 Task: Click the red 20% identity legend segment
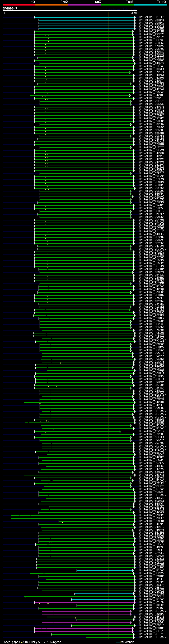19,5
